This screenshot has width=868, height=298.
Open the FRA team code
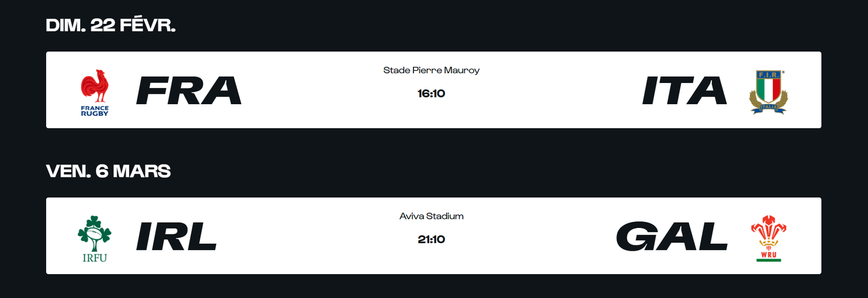coord(188,90)
